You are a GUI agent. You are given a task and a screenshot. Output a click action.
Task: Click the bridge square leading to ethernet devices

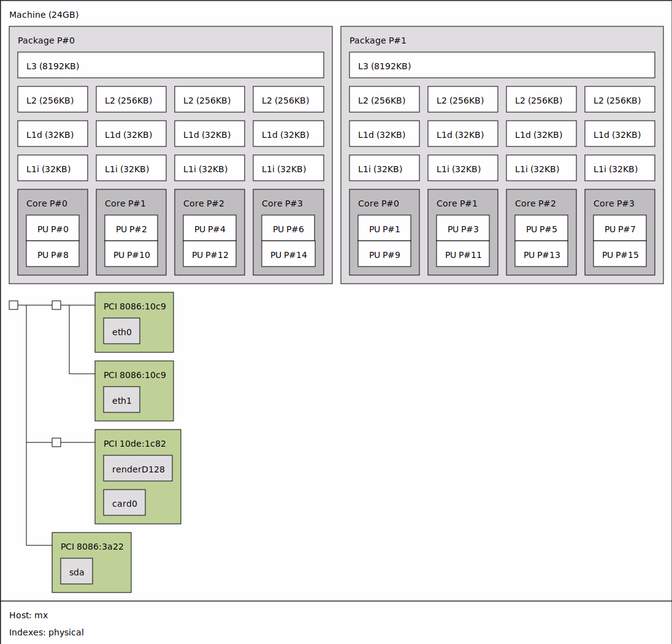(x=56, y=305)
